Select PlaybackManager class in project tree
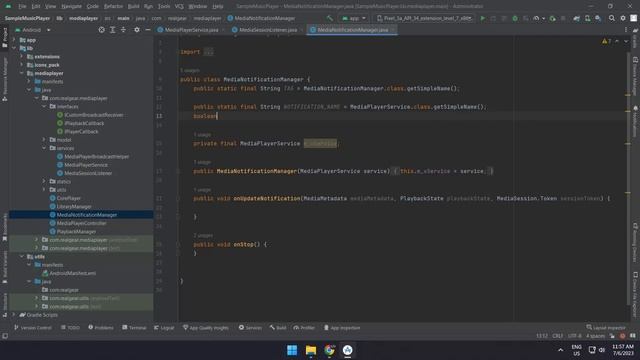This screenshot has width=640, height=360. coord(76,231)
